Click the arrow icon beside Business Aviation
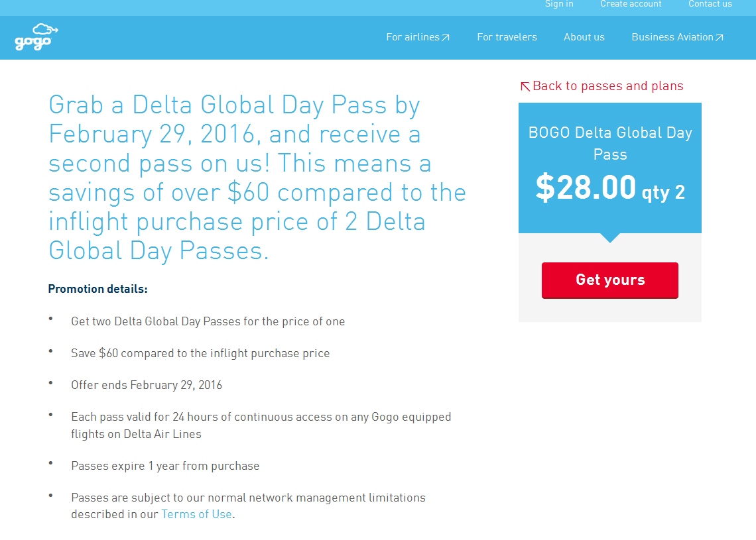This screenshot has width=756, height=540. click(720, 38)
